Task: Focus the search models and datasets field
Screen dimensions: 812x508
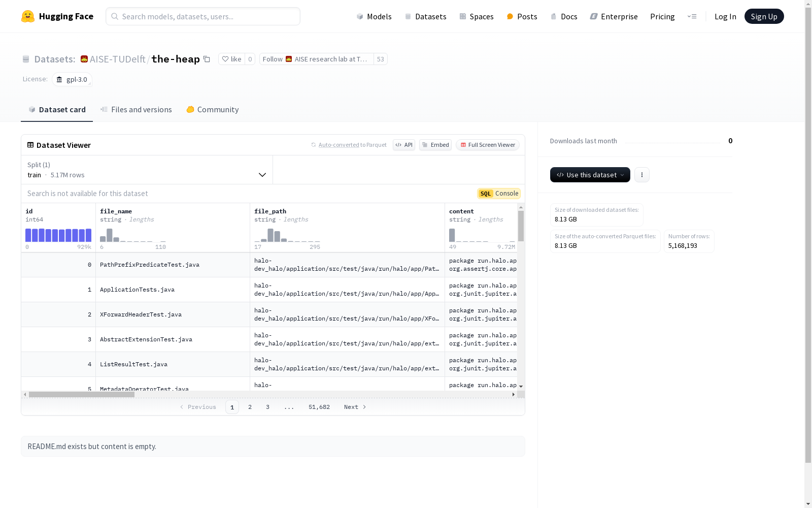Action: 203,16
